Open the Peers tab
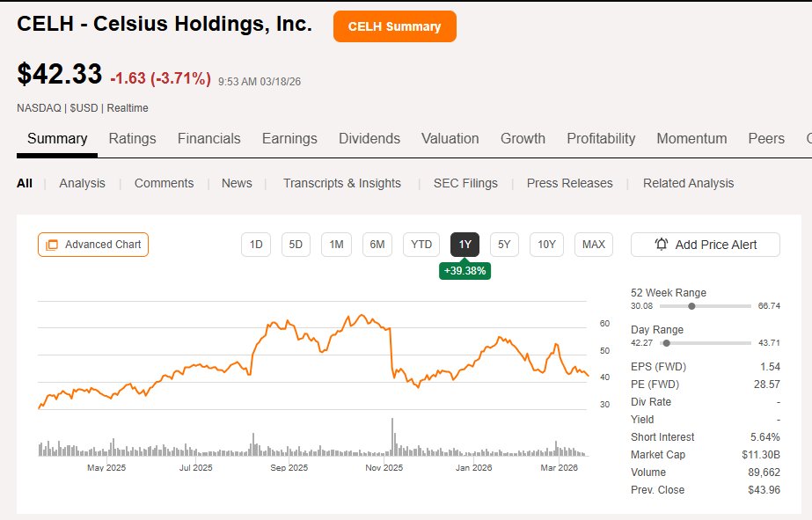This screenshot has width=812, height=520. coord(765,138)
